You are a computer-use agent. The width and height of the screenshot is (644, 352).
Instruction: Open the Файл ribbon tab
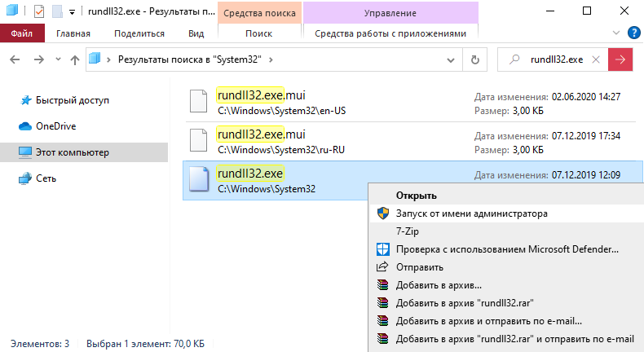pos(22,33)
